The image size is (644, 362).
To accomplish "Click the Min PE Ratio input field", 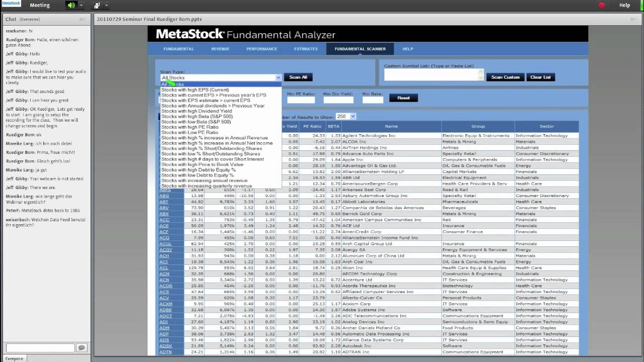I will [301, 100].
